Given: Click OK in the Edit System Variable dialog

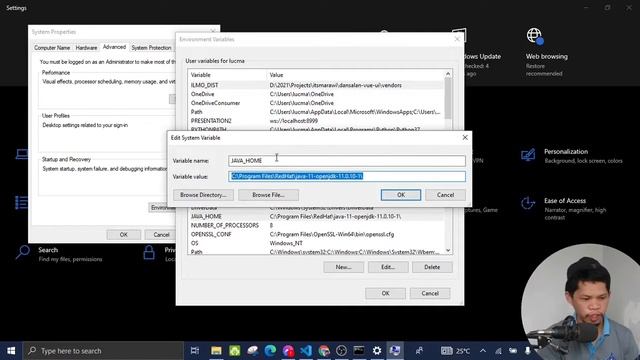Looking at the screenshot, I should pos(400,195).
